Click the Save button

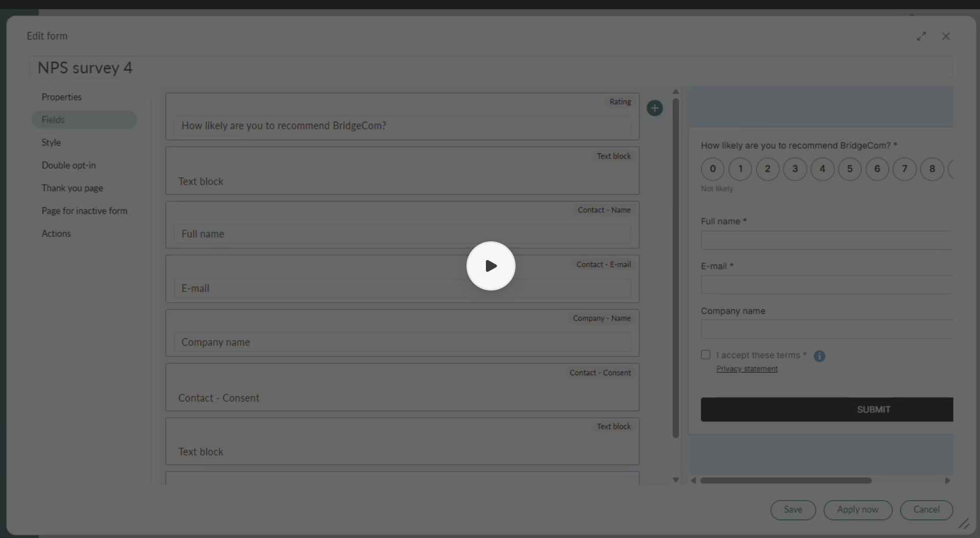[x=793, y=510]
